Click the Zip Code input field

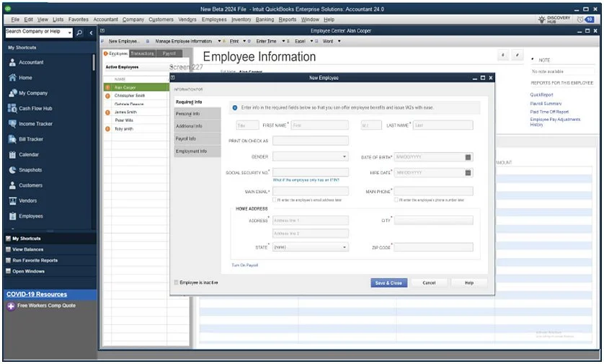[x=433, y=247]
